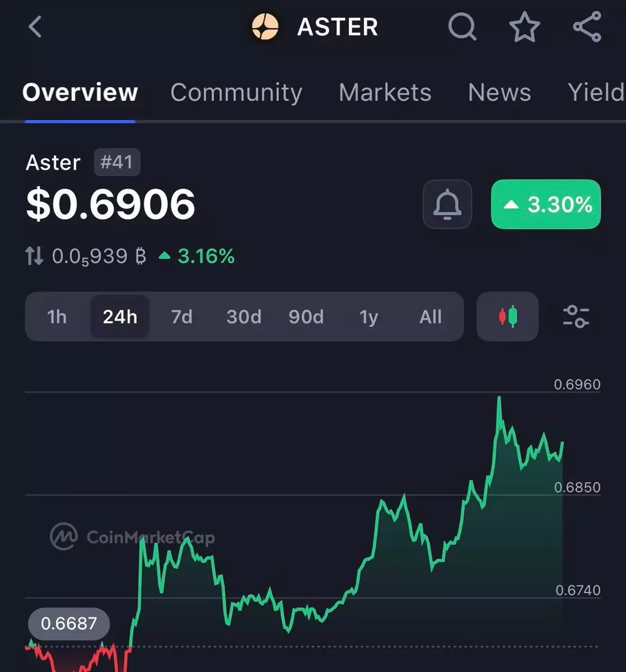Tap the #41 rank badge
Screen dimensions: 626x672
click(x=117, y=162)
